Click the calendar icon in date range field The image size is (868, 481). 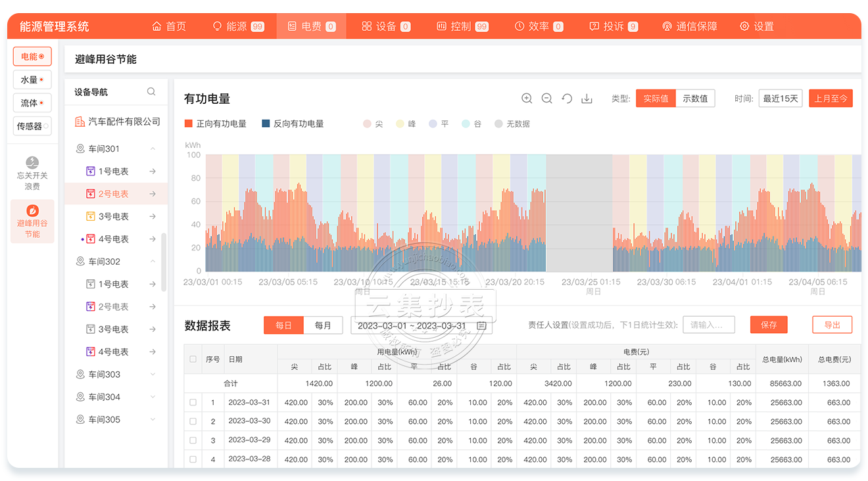click(x=481, y=325)
